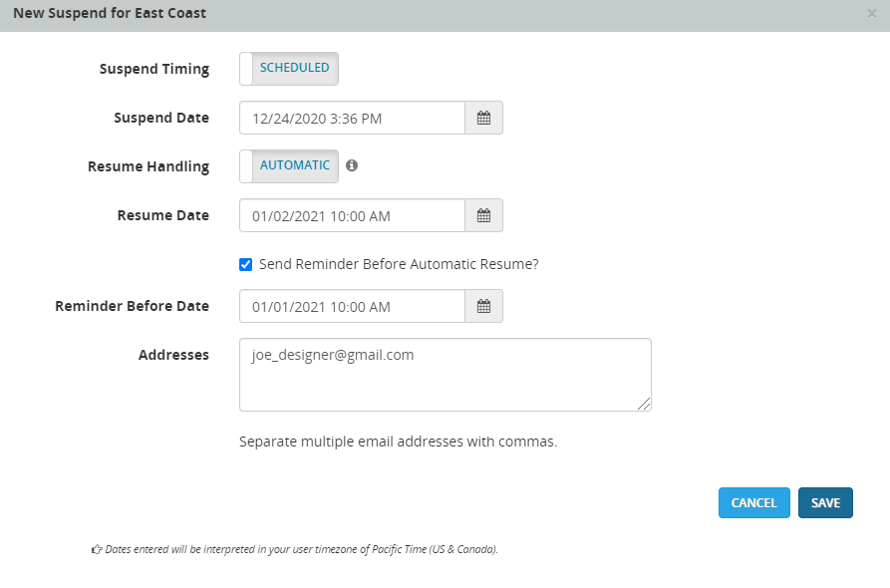
Task: Close the New Suspend dialog
Action: tap(872, 14)
